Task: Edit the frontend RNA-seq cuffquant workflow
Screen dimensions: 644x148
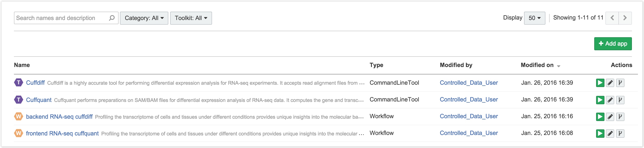Action: [x=610, y=134]
